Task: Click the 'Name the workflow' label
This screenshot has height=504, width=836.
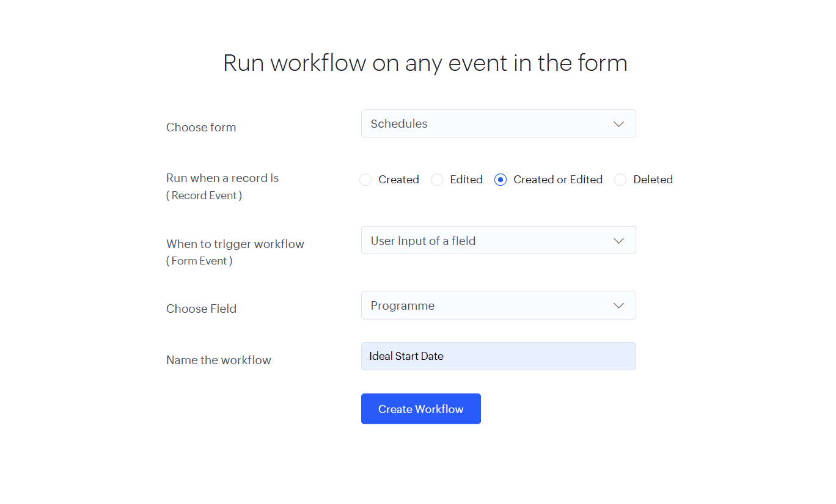Action: 219,360
